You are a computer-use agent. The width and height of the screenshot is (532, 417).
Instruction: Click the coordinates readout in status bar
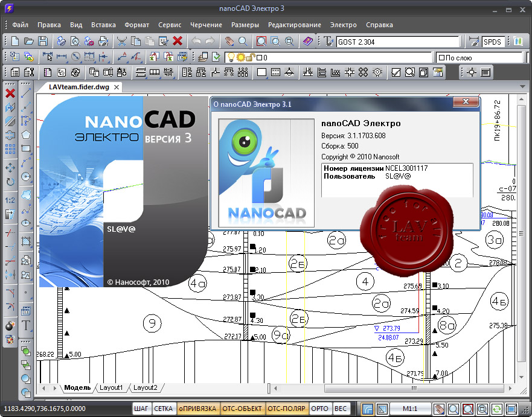(45, 409)
